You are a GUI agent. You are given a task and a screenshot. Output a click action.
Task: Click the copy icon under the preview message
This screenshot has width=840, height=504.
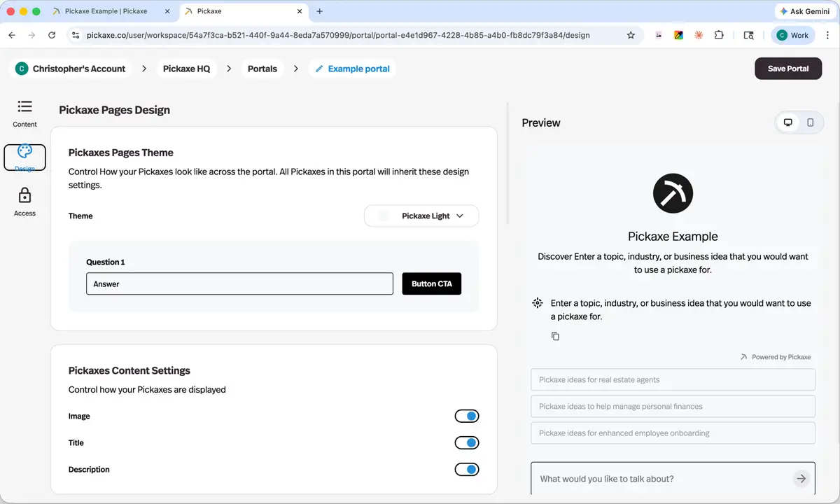point(555,337)
